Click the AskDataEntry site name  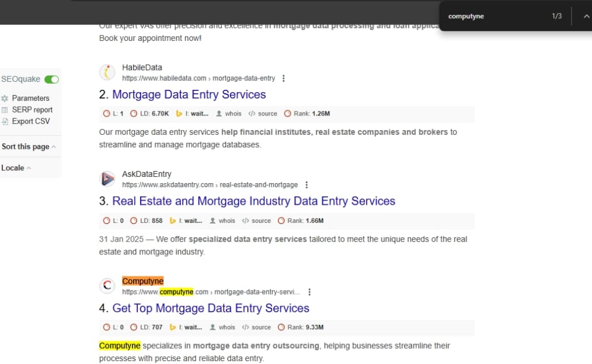coord(146,174)
